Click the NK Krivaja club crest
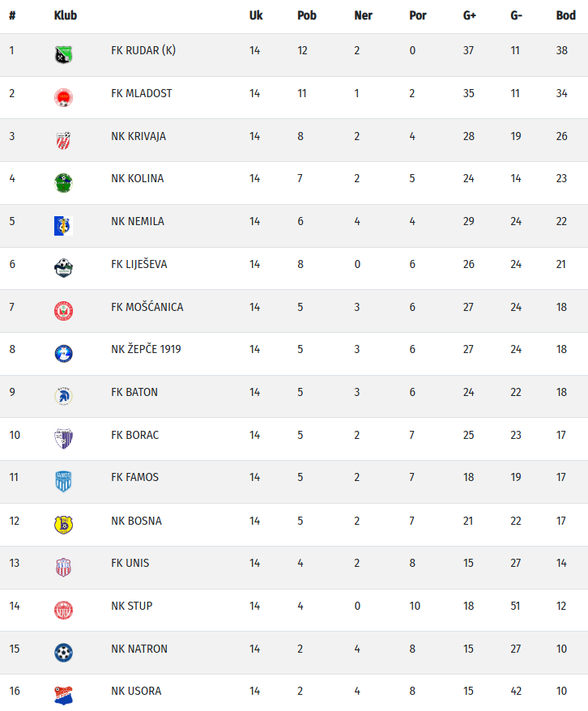The width and height of the screenshot is (588, 711). [x=63, y=140]
